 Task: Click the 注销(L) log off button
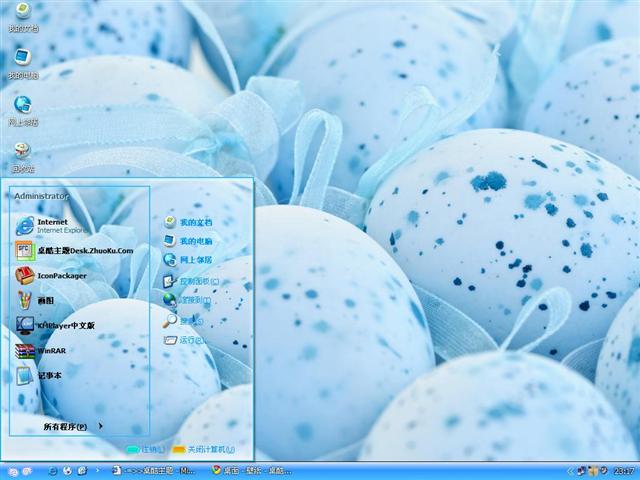click(x=146, y=449)
